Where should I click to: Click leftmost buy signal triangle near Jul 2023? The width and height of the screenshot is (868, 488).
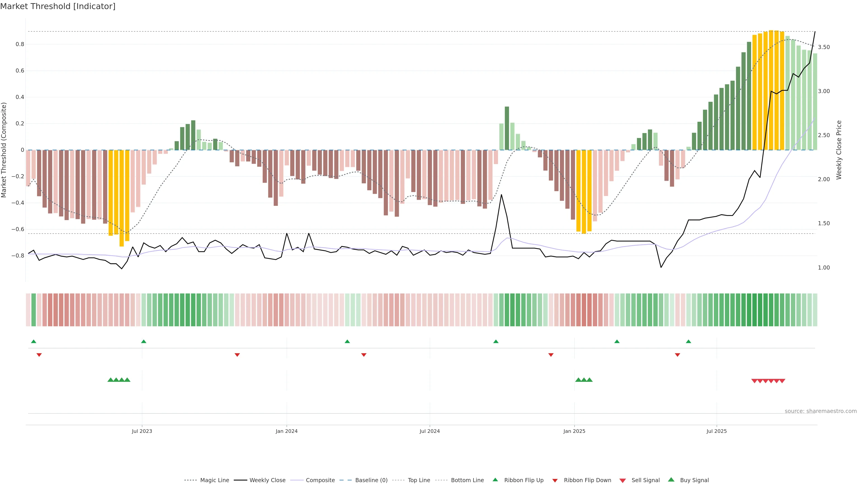coord(110,380)
